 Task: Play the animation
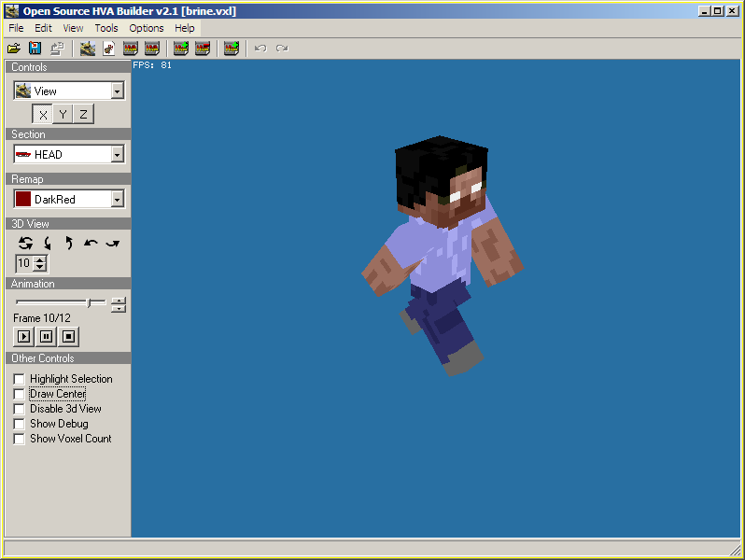(x=23, y=336)
